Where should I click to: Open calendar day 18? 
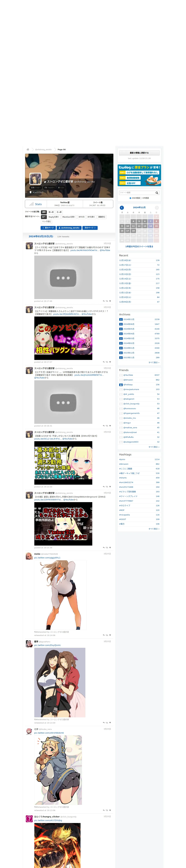pos(133,231)
